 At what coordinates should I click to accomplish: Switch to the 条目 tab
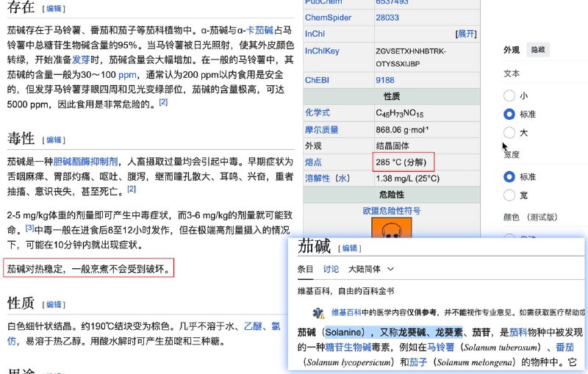[x=305, y=269]
